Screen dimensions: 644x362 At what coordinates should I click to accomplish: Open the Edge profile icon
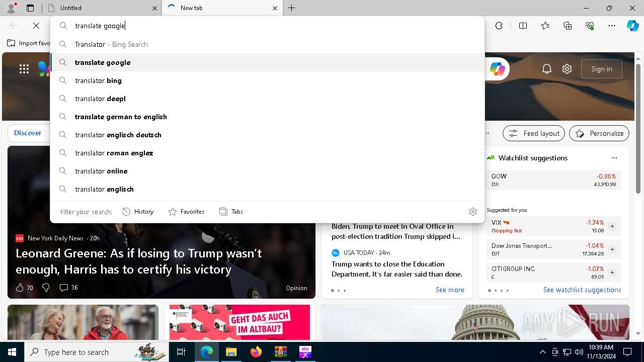pos(11,8)
